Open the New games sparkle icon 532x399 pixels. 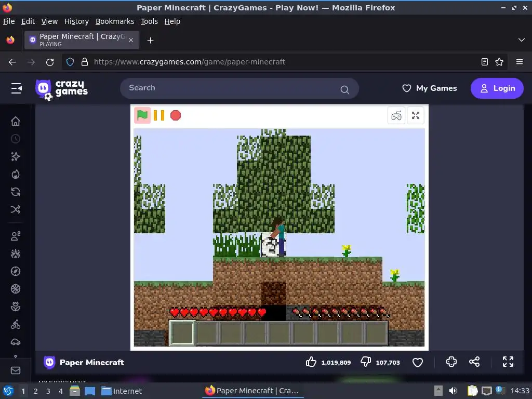tap(16, 156)
